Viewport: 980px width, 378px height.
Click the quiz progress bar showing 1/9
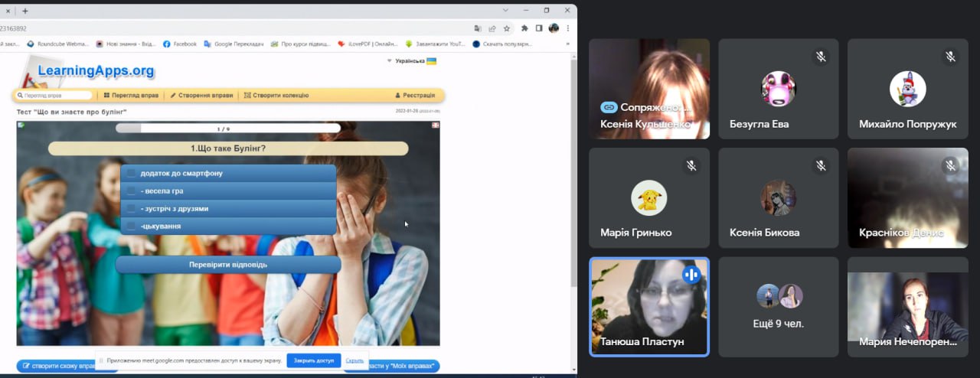click(223, 129)
